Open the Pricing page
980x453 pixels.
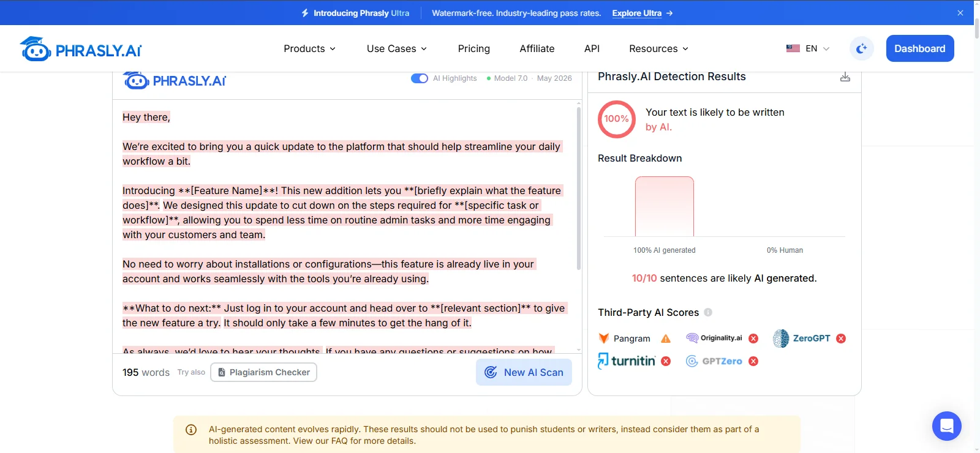pos(474,49)
